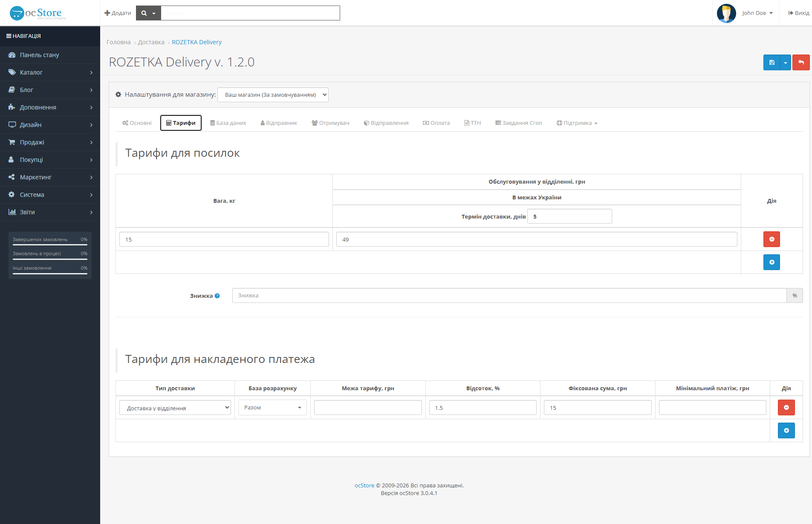The width and height of the screenshot is (812, 524).
Task: Click the search magnifier dropdown button
Action: [x=148, y=13]
